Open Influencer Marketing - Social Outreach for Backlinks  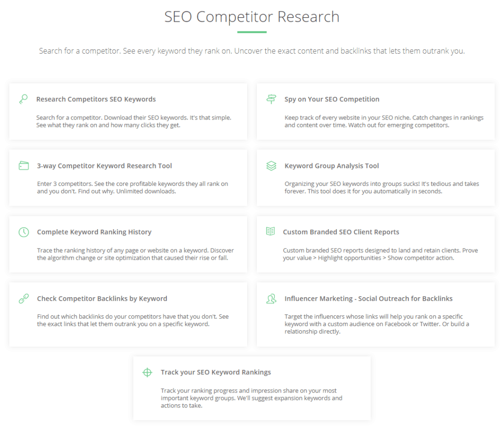pos(368,299)
